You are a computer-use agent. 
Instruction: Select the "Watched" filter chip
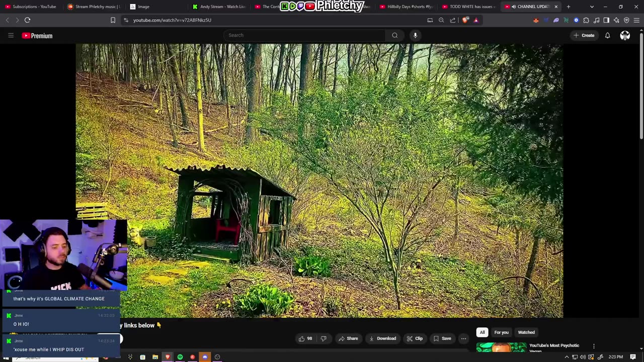pyautogui.click(x=526, y=332)
